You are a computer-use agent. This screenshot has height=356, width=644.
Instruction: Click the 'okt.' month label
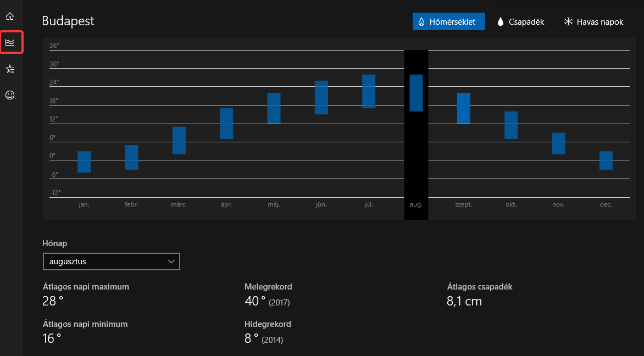point(511,204)
